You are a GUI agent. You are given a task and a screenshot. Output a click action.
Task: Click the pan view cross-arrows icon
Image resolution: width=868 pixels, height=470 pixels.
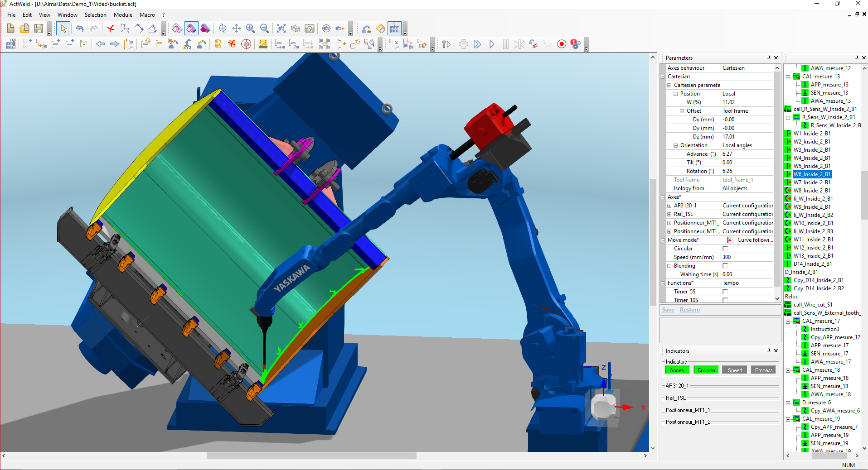click(237, 29)
